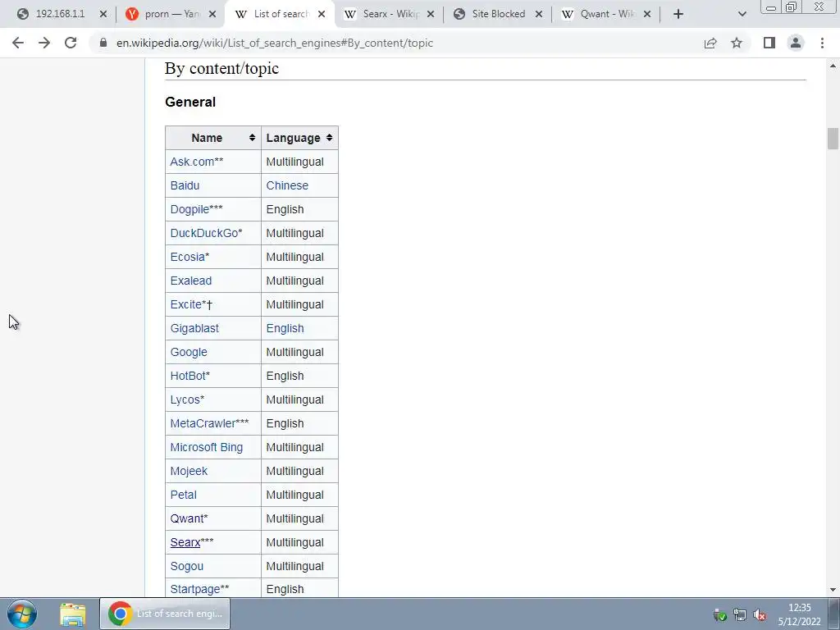The height and width of the screenshot is (630, 840).
Task: Open the HotBot link
Action: [x=188, y=376]
